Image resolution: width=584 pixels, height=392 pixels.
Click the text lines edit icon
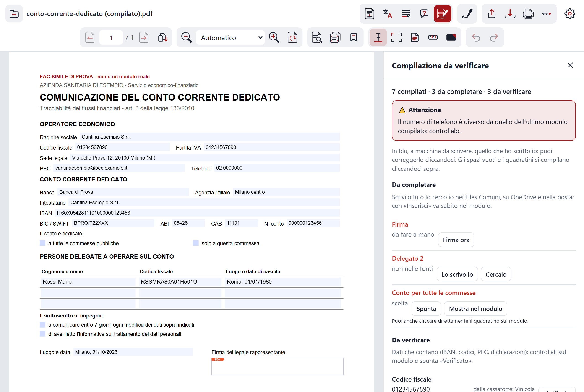(406, 14)
